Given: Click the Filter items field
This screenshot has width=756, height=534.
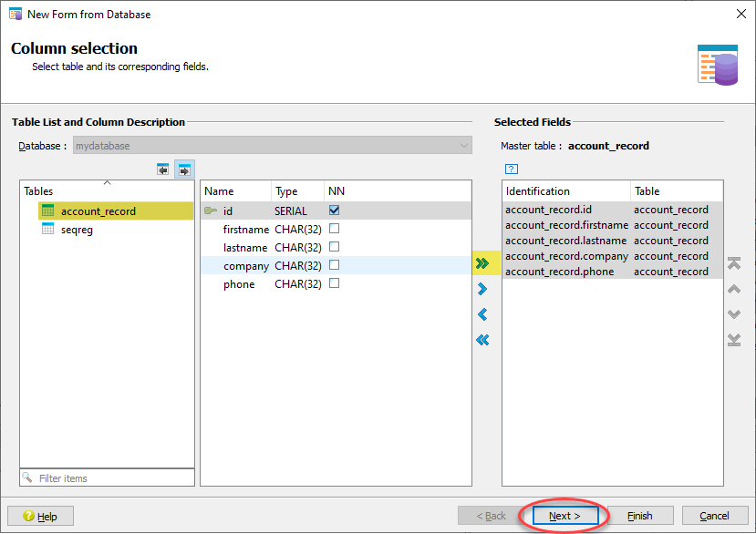Looking at the screenshot, I should tap(107, 478).
